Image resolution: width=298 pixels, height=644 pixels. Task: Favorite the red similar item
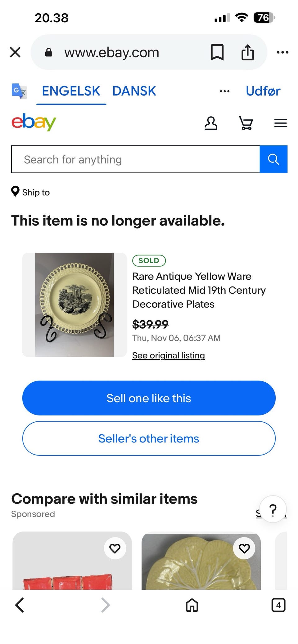[115, 548]
